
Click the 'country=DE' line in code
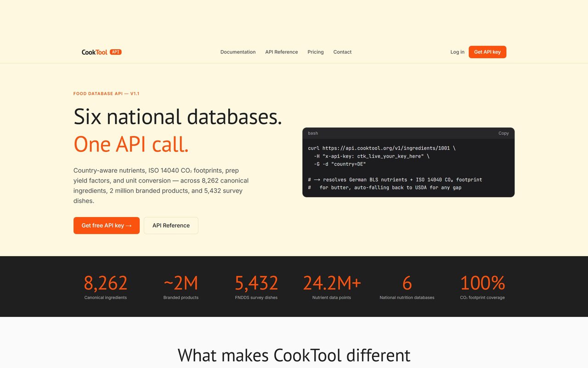(337, 164)
